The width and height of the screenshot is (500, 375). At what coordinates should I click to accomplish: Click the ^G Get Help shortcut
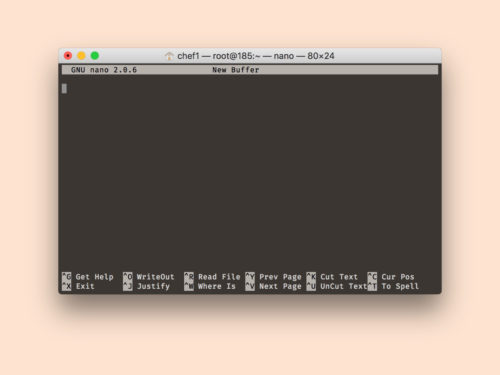[88, 277]
